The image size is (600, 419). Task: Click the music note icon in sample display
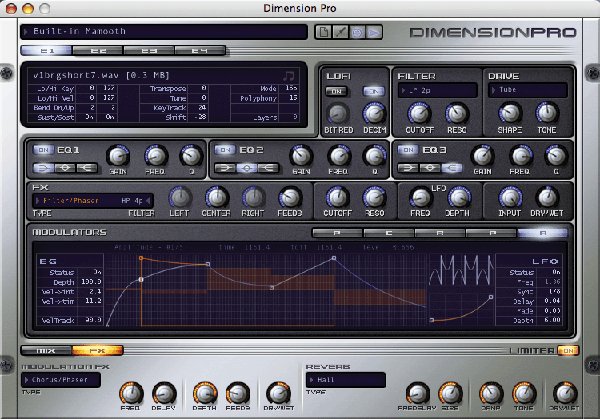coord(289,76)
